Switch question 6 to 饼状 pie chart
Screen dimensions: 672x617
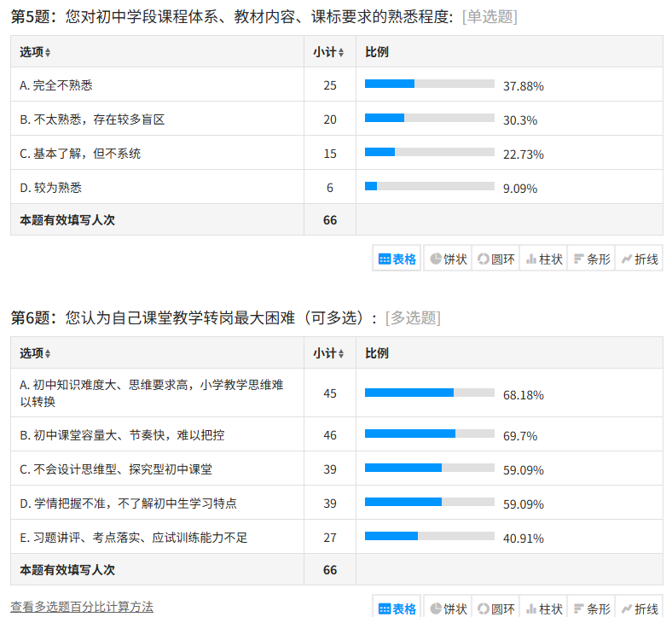coord(448,608)
